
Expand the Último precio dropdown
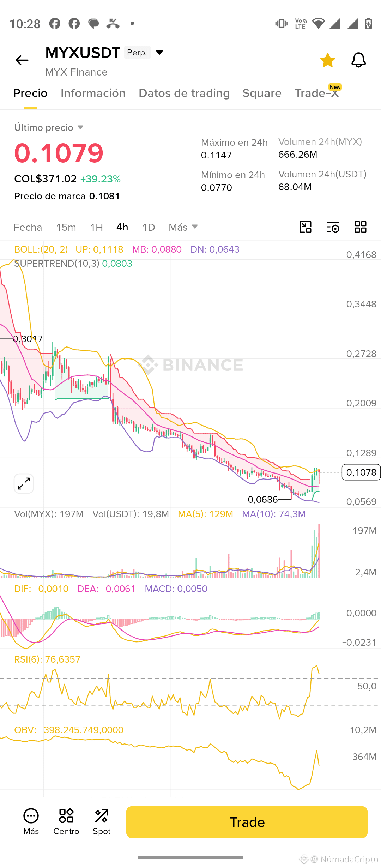49,127
